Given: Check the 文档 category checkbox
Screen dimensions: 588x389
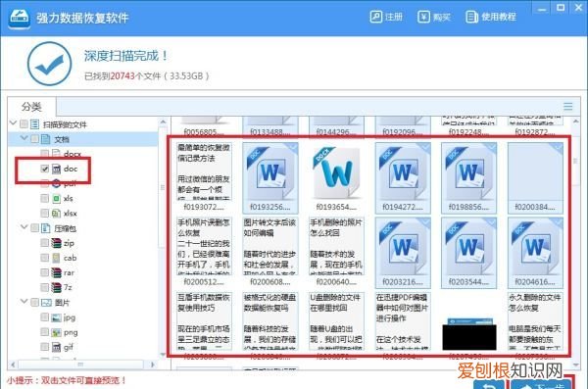Looking at the screenshot, I should (34, 139).
